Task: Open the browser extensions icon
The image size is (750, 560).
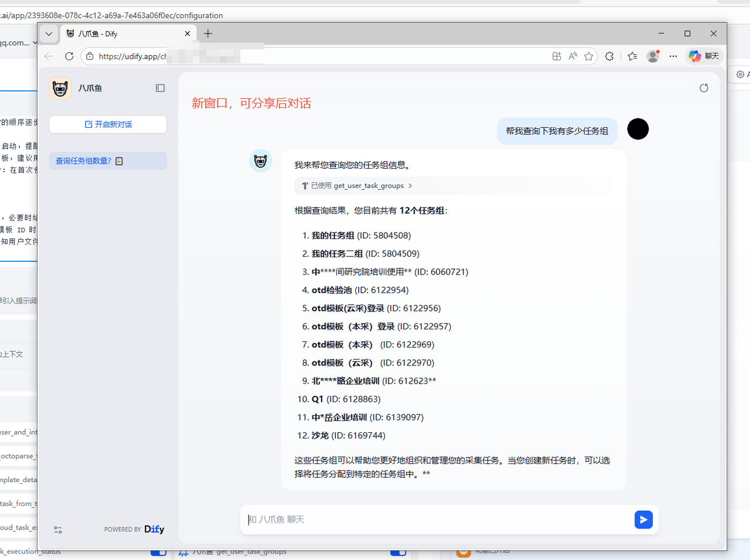Action: click(609, 56)
